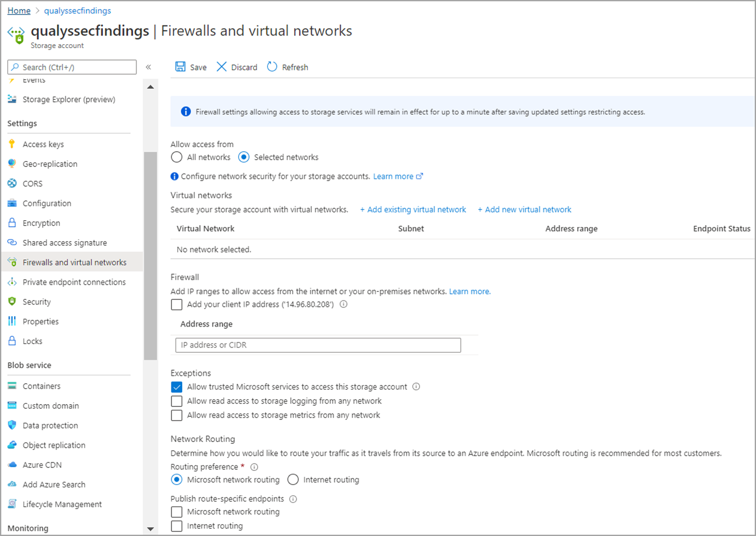756x536 pixels.
Task: Click the Security shield icon
Action: click(x=12, y=302)
